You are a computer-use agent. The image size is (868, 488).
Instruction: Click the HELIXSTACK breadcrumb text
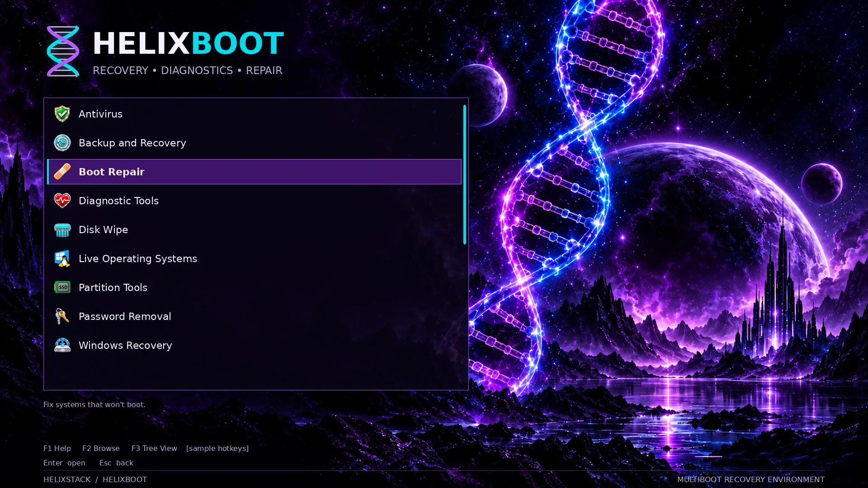pos(67,479)
